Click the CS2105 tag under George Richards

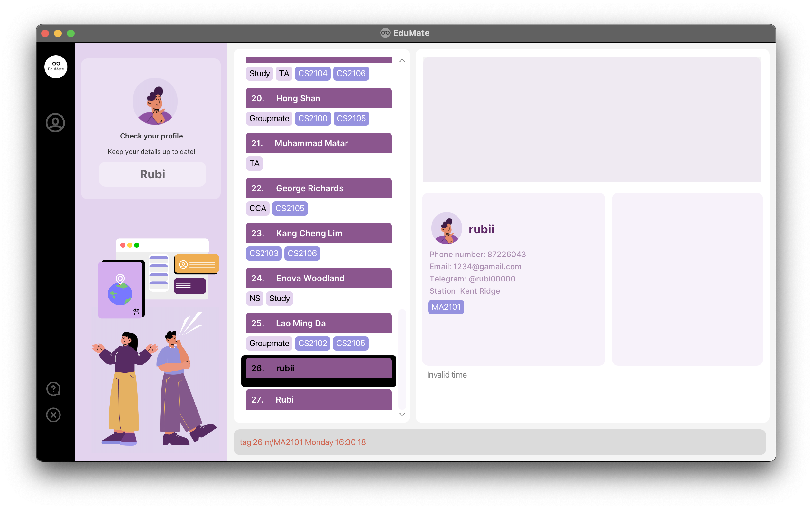290,208
